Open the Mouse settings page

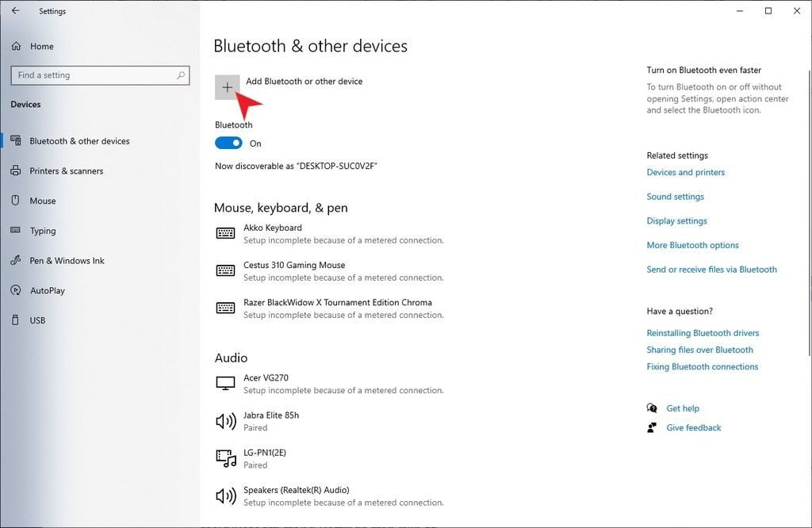43,201
